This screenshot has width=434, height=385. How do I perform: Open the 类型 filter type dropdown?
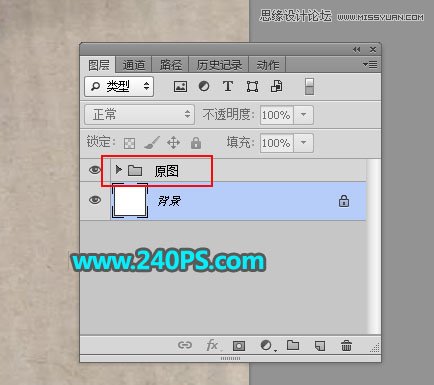(119, 87)
